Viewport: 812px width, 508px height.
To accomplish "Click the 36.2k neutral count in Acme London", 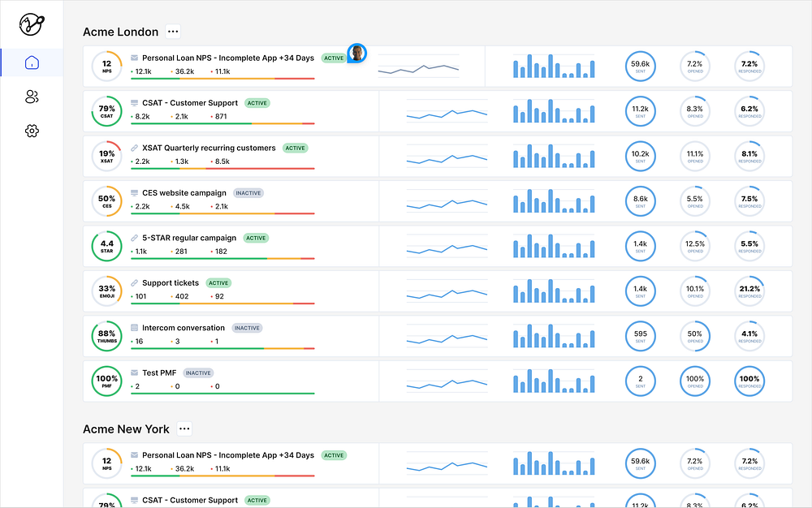I will (x=184, y=71).
